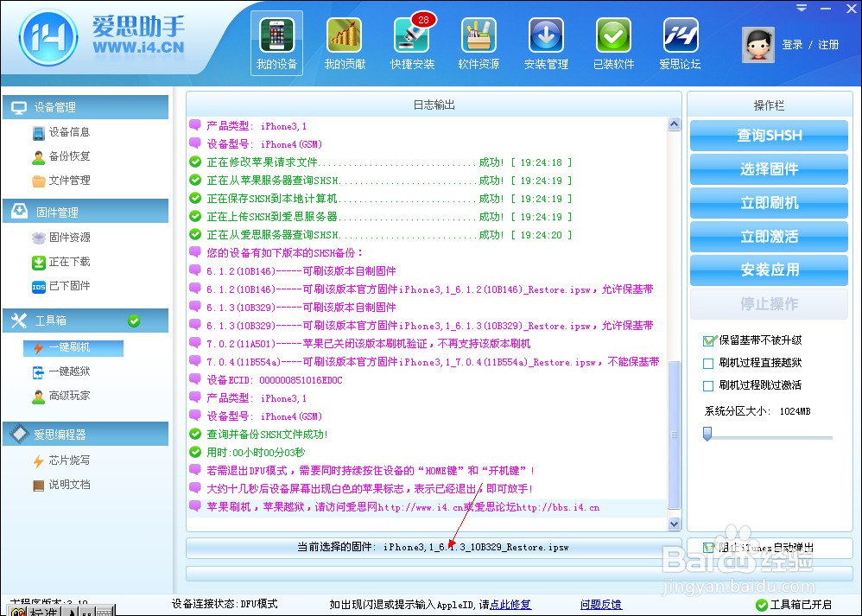Click log line 用时:00小时00分03秒
Viewport: 862px width, 616px height.
(255, 453)
